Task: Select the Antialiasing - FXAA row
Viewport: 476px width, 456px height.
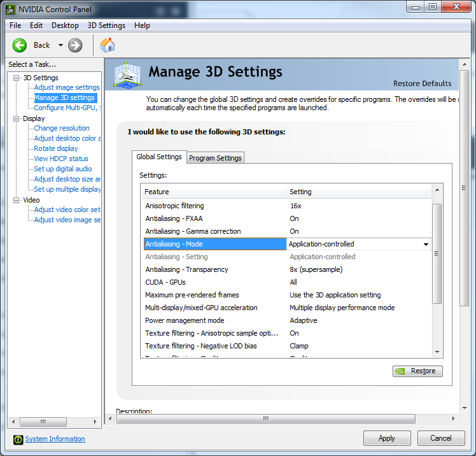Action: (x=287, y=218)
